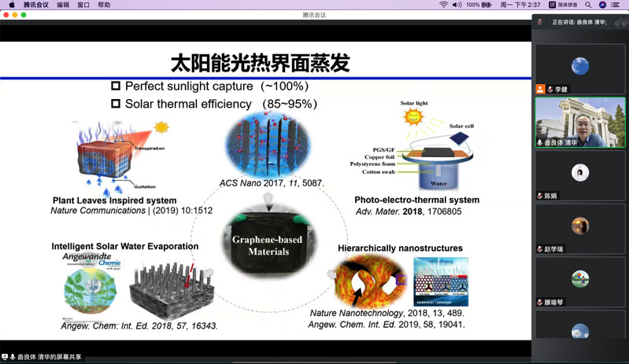
Task: Click checkbox beside Perfect sunlight capture
Action: click(116, 86)
